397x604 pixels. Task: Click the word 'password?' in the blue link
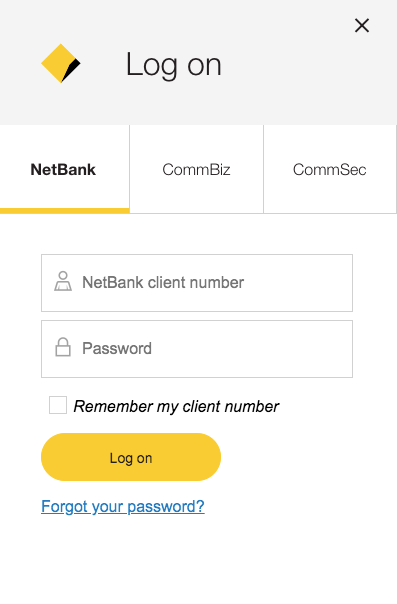click(x=166, y=507)
